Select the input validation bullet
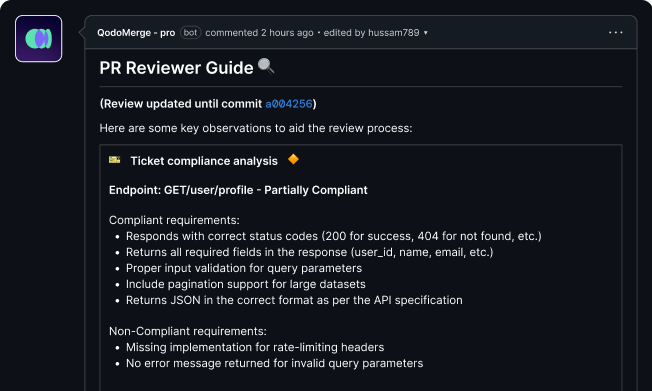 [244, 268]
